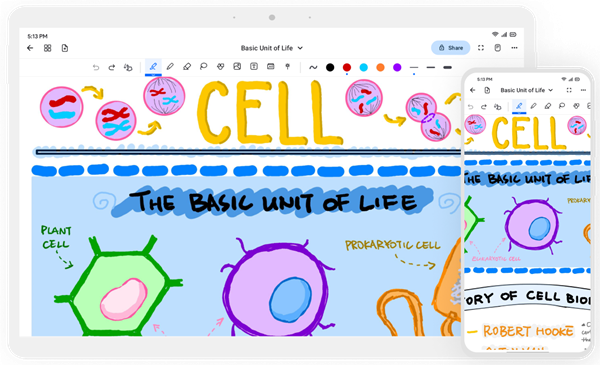The width and height of the screenshot is (600, 365).
Task: Redo the stroke on the tablet
Action: [x=112, y=67]
